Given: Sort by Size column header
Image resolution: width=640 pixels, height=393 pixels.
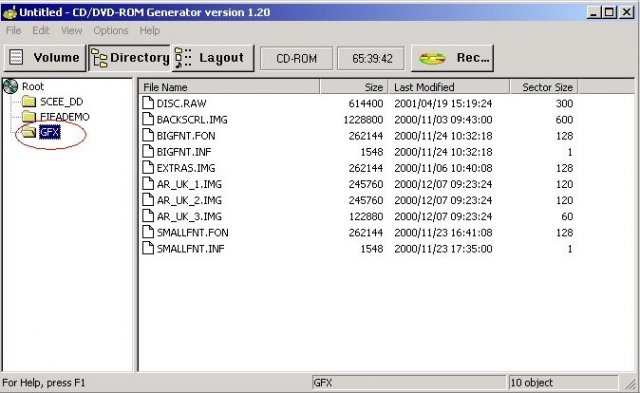Looking at the screenshot, I should [x=354, y=87].
